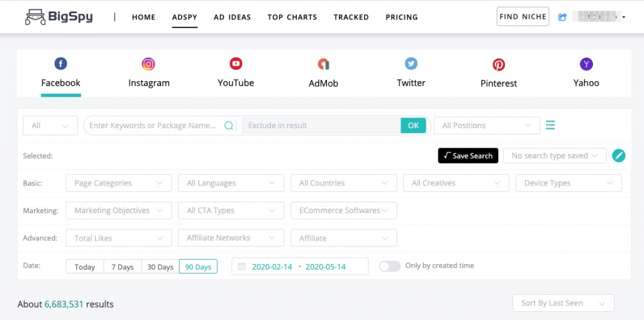The image size is (644, 320).
Task: Open the All search-type dropdown
Action: [x=50, y=126]
